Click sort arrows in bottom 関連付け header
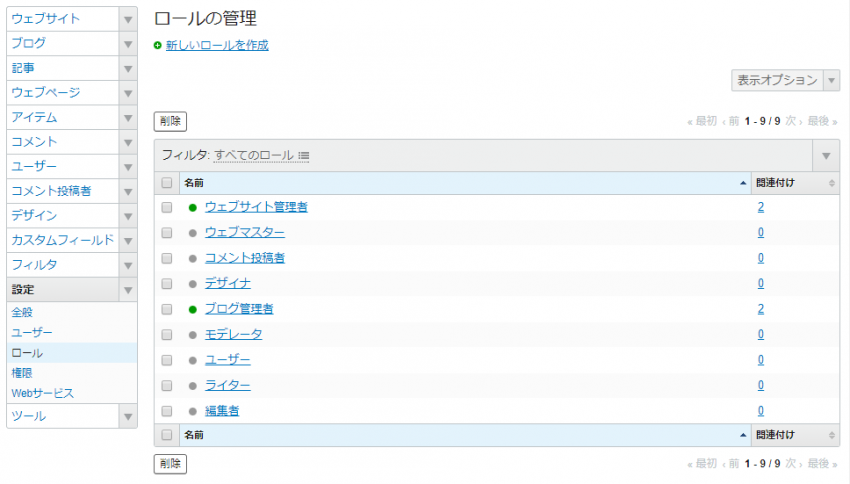 pos(832,435)
